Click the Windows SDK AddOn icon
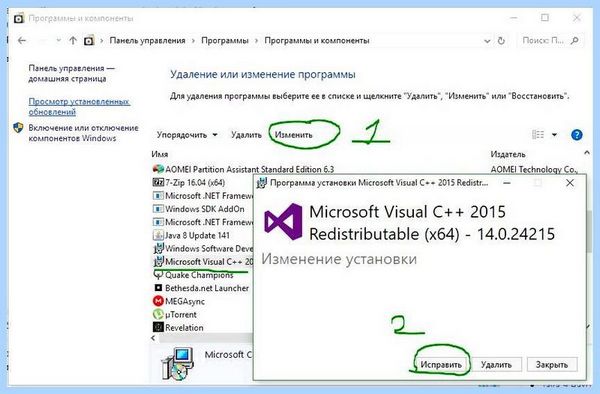This screenshot has width=600, height=394. click(158, 209)
